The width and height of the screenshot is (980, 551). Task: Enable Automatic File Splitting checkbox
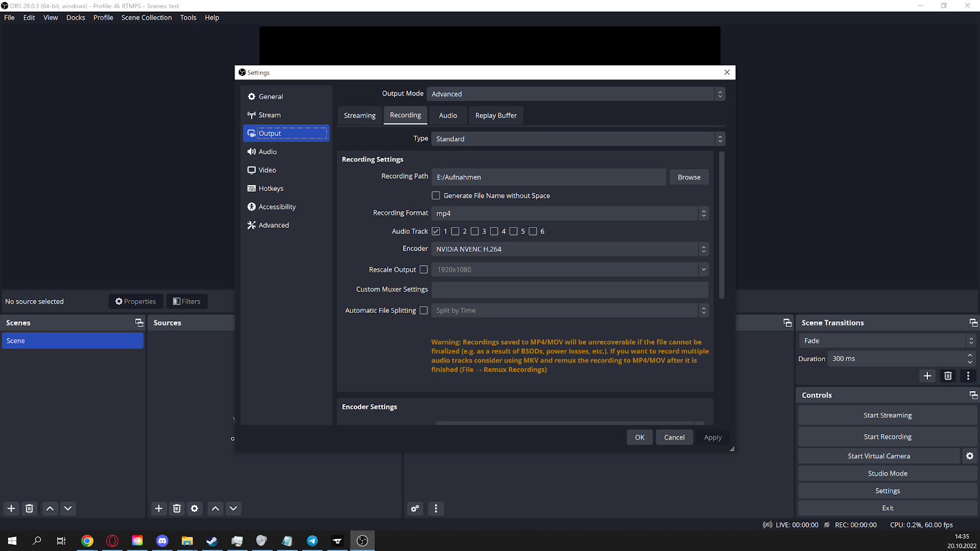click(424, 310)
